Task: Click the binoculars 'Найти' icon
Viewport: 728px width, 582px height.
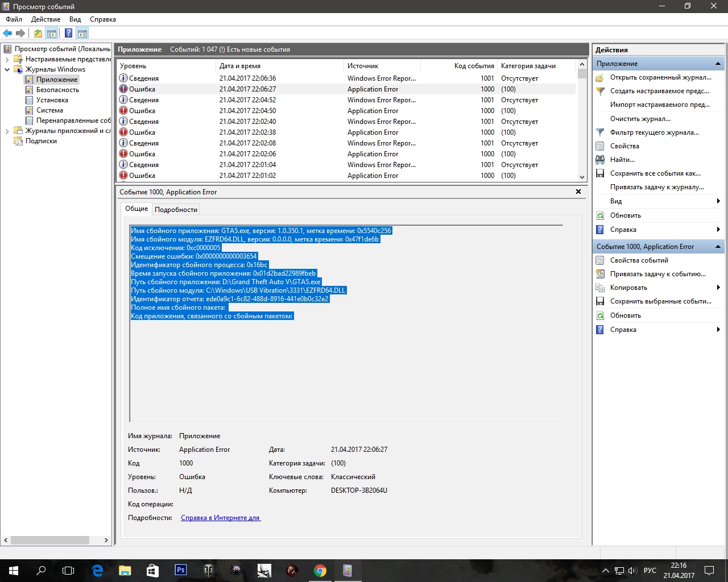Action: pyautogui.click(x=600, y=160)
